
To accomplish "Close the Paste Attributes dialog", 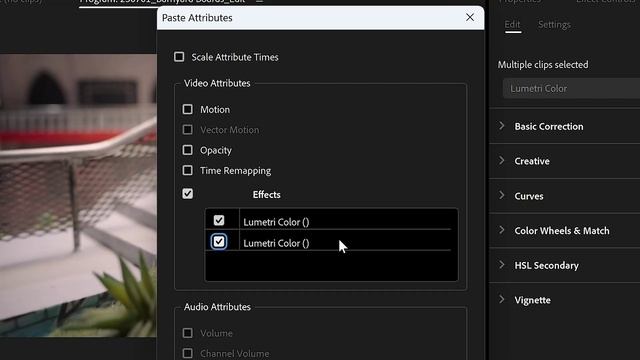I will (x=470, y=17).
